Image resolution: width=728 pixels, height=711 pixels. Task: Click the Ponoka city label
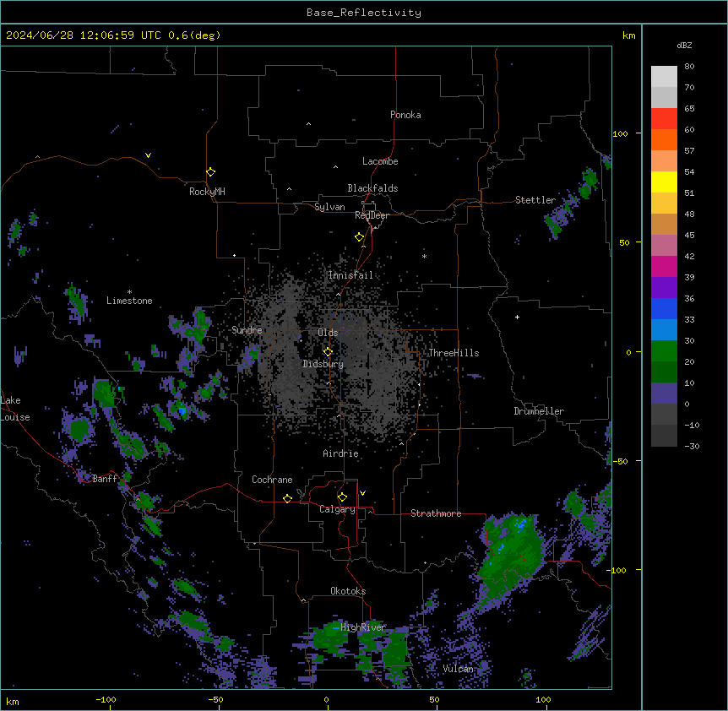[405, 115]
